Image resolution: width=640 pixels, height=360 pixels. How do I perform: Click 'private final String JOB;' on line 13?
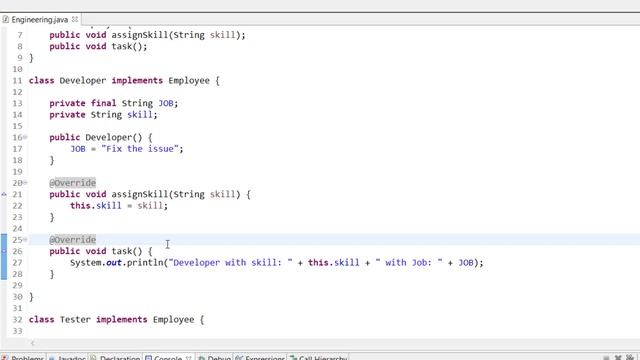tap(114, 103)
